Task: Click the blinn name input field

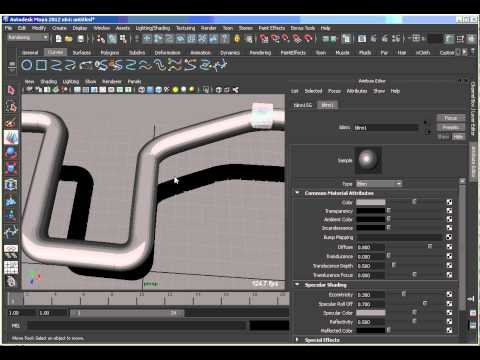Action: pos(385,128)
